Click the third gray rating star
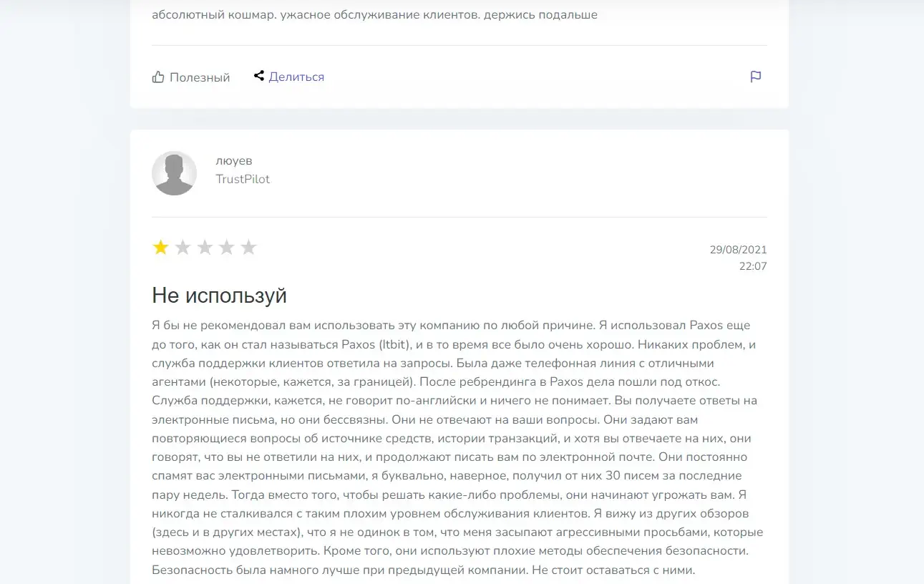Viewport: 924px width, 584px height. tap(205, 248)
